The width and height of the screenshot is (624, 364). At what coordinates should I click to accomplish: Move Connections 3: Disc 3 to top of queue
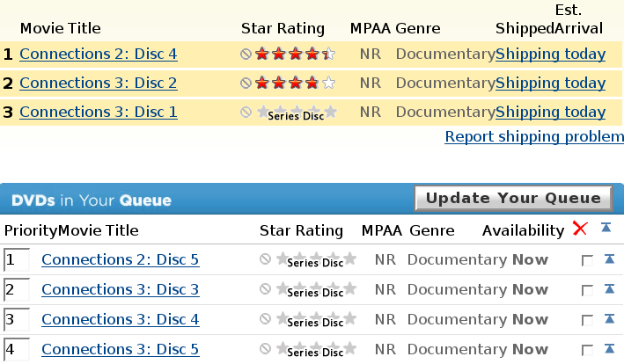pos(606,290)
